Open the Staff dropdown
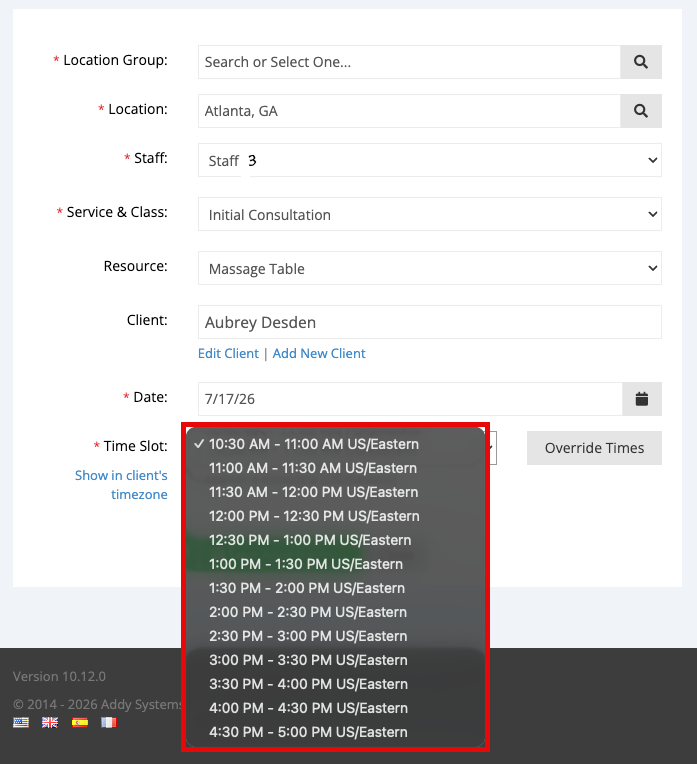 [x=429, y=160]
